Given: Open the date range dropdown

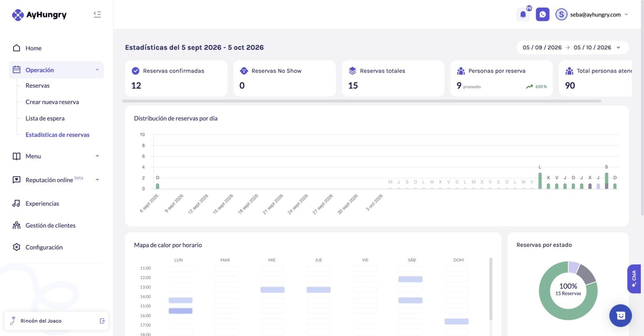Looking at the screenshot, I should pyautogui.click(x=618, y=47).
